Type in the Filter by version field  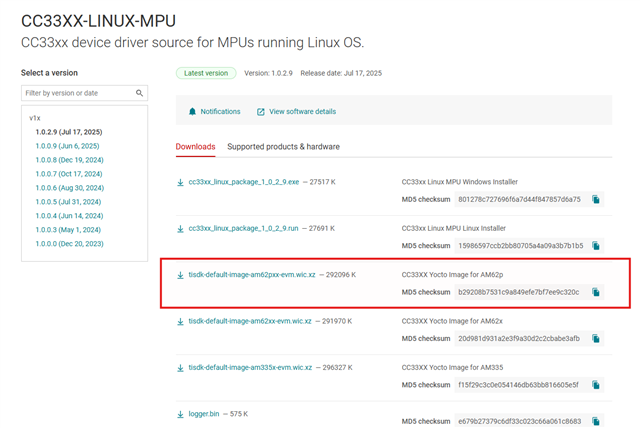tap(78, 93)
